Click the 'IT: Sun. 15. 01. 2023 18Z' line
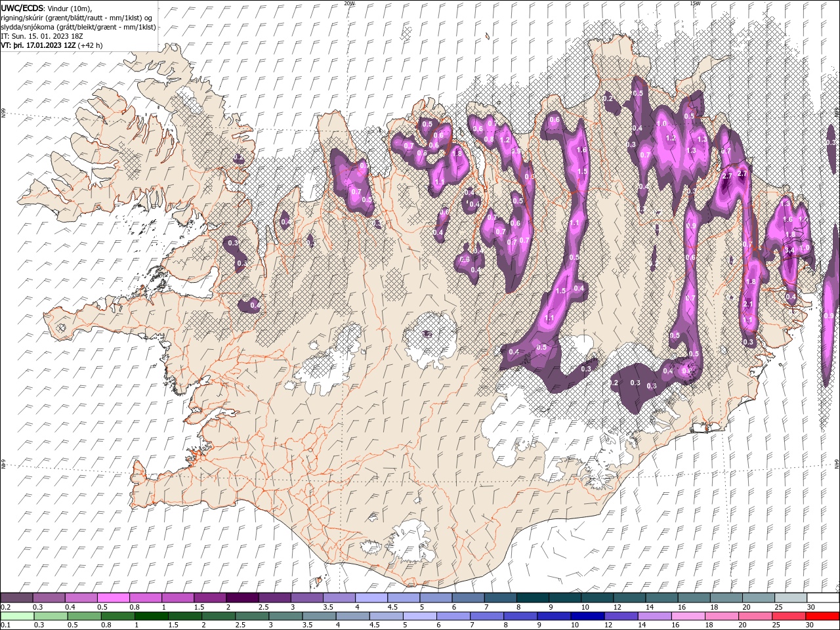This screenshot has width=840, height=630. 42,36
